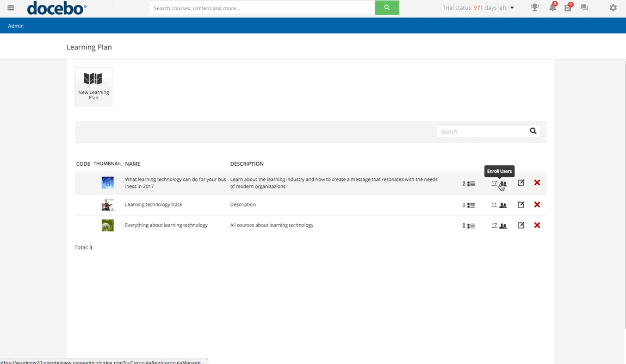This screenshot has height=364, width=626.
Task: Open the gamification trophy panel
Action: [535, 8]
